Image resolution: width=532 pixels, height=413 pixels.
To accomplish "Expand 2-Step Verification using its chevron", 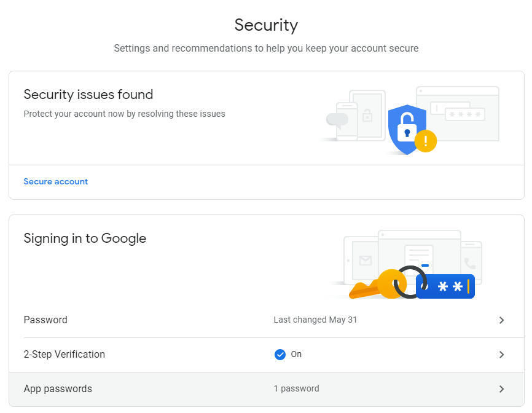I will [501, 355].
